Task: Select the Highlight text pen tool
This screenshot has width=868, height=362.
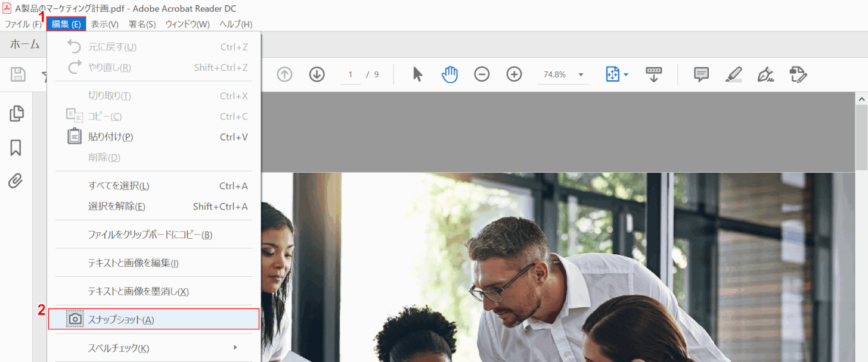Action: click(x=733, y=74)
